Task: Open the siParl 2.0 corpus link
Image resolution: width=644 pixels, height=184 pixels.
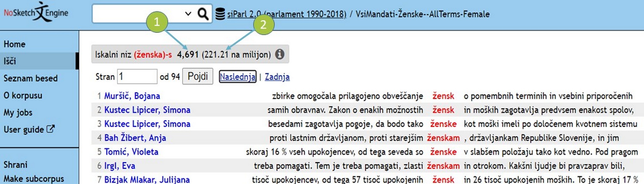Action: tap(287, 14)
